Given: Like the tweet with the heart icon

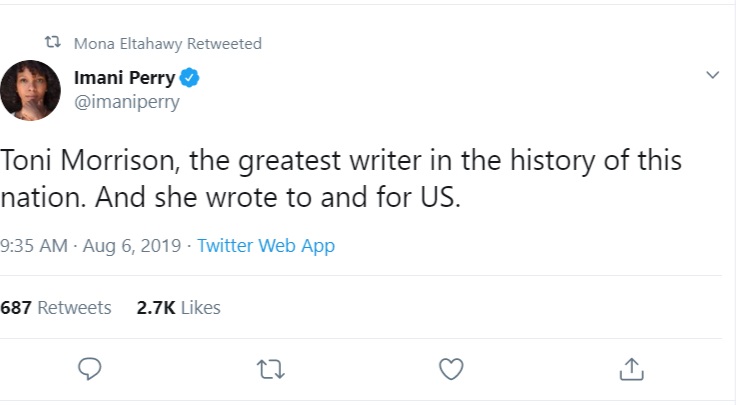Looking at the screenshot, I should (x=451, y=369).
